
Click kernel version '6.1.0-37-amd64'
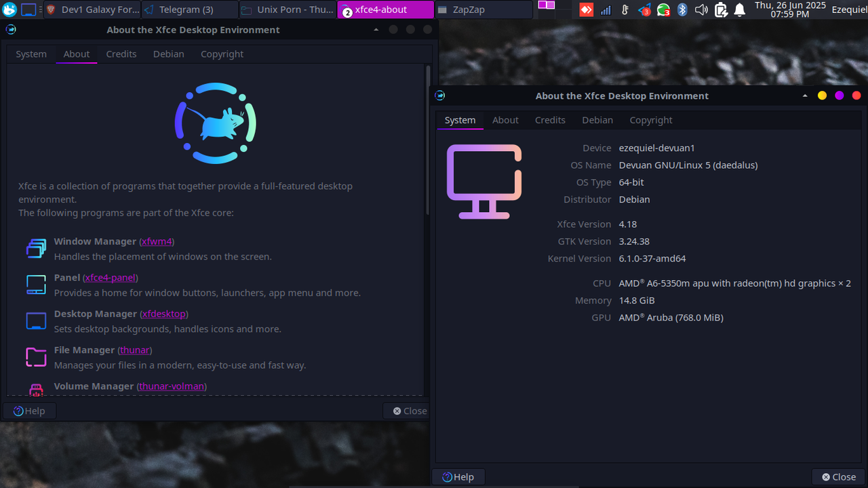click(652, 259)
